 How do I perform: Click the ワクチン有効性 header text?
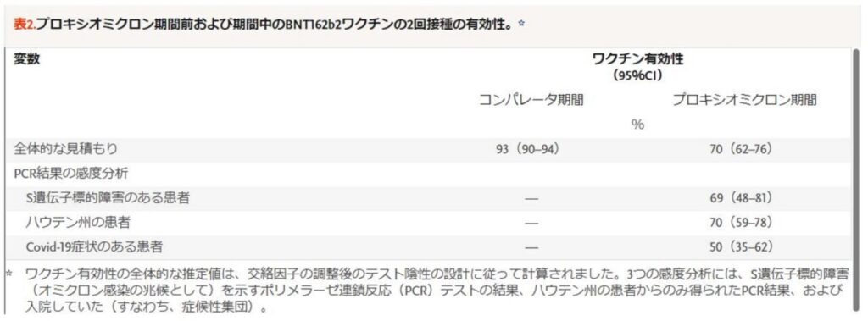coord(637,60)
